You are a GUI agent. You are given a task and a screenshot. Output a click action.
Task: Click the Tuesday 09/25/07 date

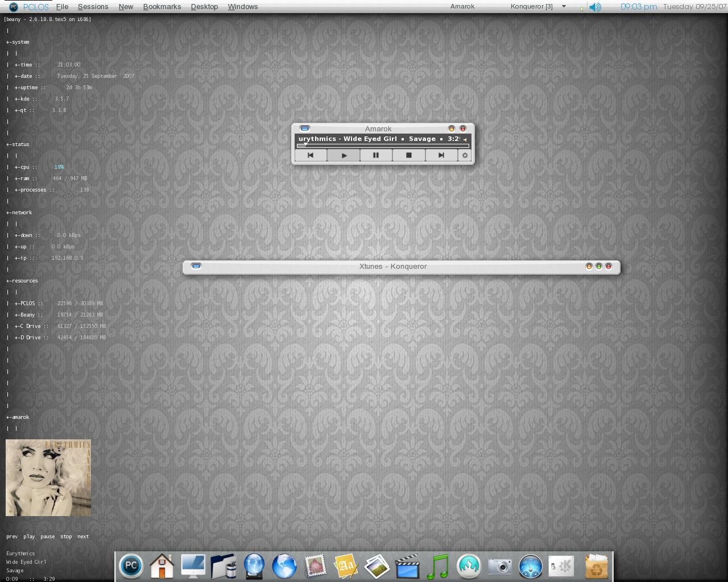(x=695, y=7)
